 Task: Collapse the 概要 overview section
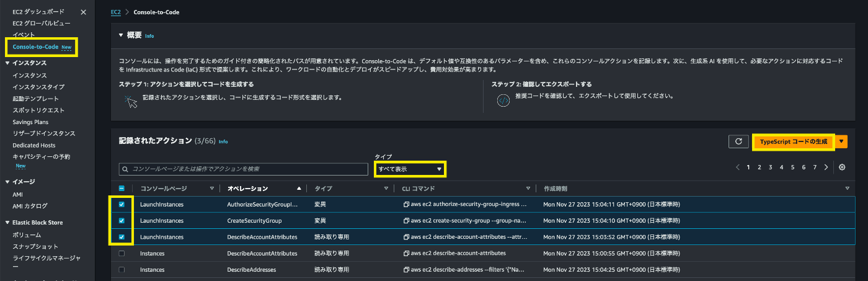[x=121, y=35]
